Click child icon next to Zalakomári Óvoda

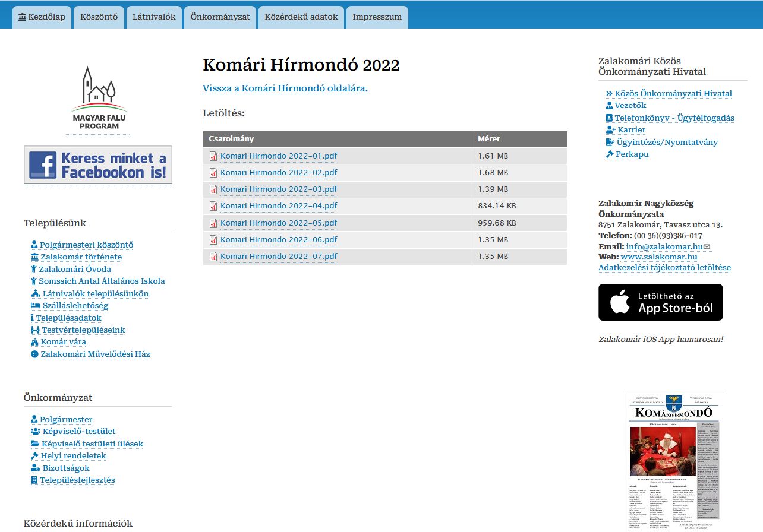34,269
